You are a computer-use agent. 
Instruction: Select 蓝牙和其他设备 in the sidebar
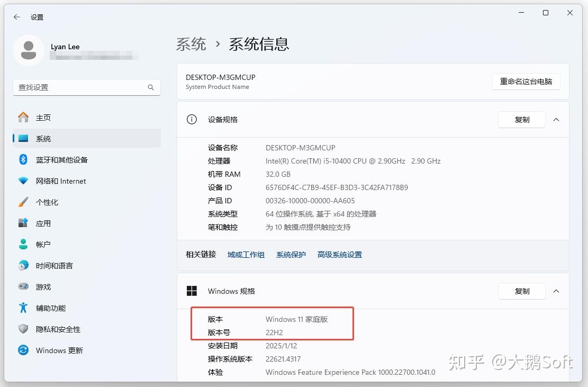click(x=87, y=160)
